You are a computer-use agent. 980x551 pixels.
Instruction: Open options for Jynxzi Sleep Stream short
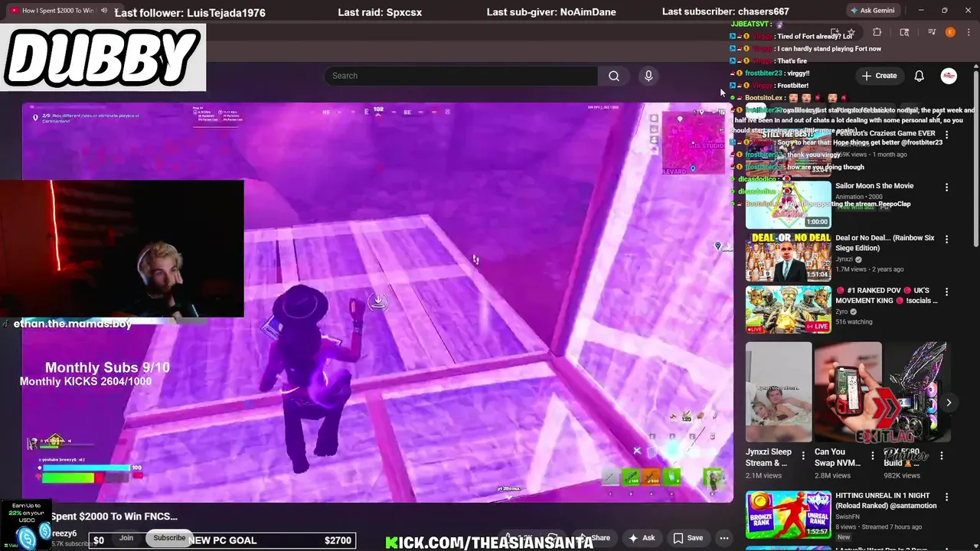[x=802, y=456]
